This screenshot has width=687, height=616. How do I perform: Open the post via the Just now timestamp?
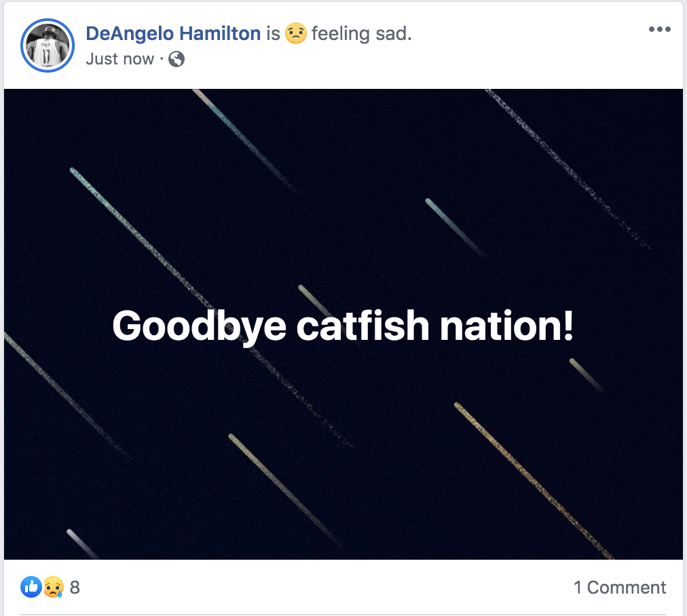click(119, 59)
